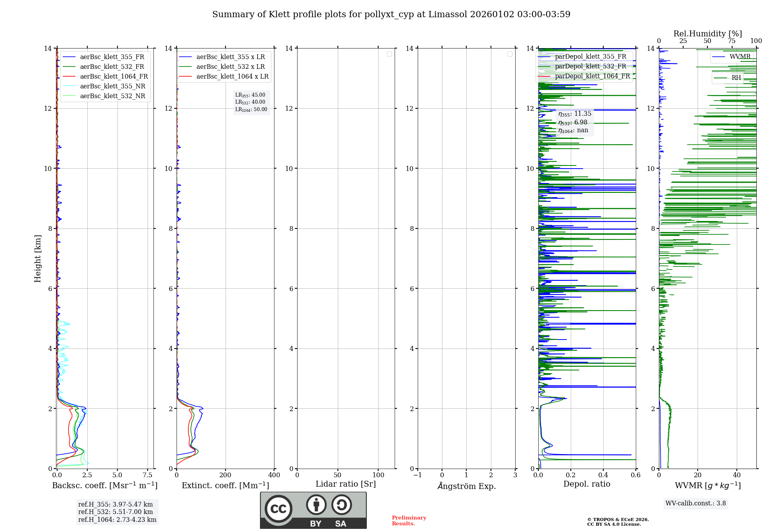Click parDepol_klett_355_FR legend entry
The image size is (783, 532).
(x=590, y=57)
